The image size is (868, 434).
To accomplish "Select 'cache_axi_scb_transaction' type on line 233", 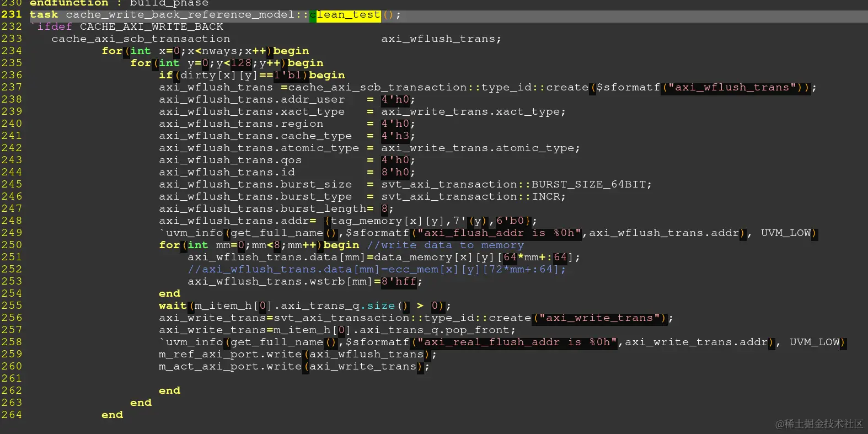I will [141, 39].
